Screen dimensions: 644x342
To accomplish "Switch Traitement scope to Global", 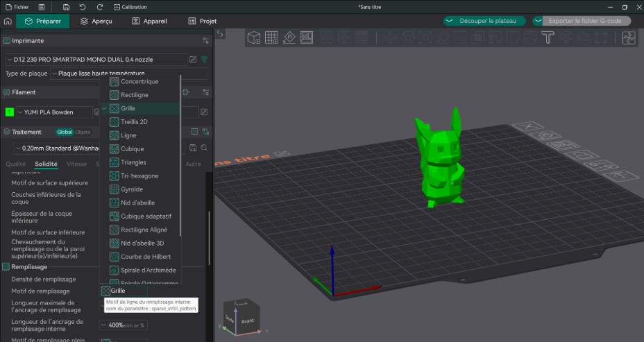I will [65, 132].
